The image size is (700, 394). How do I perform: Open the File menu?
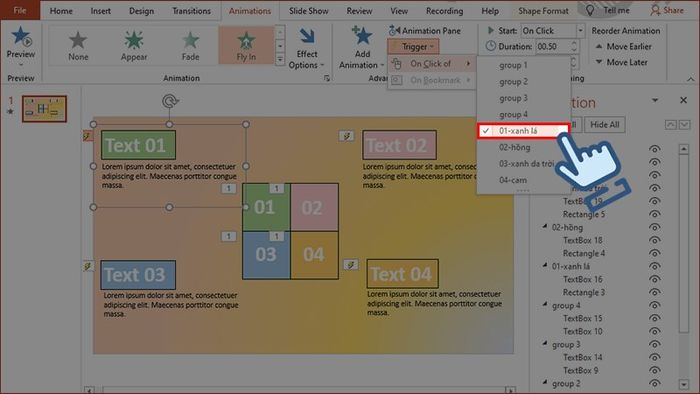tap(20, 10)
